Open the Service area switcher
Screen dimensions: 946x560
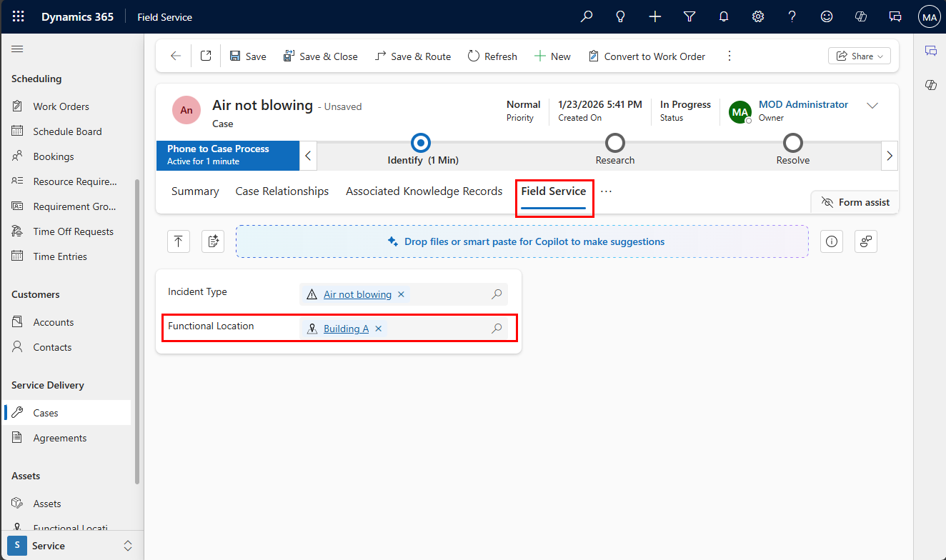tap(71, 546)
